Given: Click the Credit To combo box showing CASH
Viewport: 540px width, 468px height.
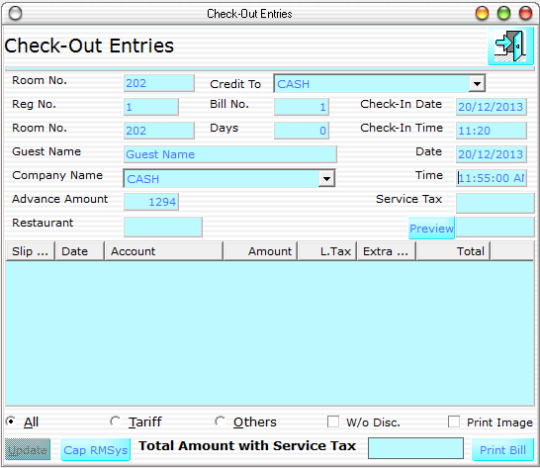Looking at the screenshot, I should click(x=379, y=83).
